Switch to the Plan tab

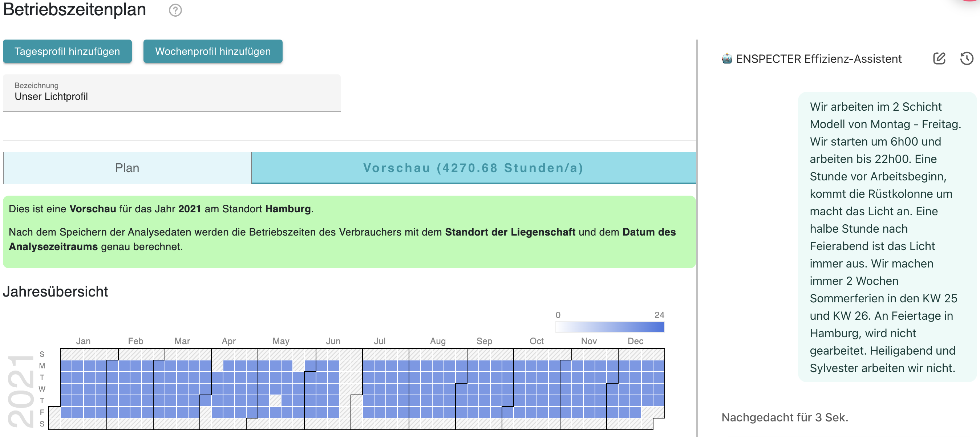(127, 168)
